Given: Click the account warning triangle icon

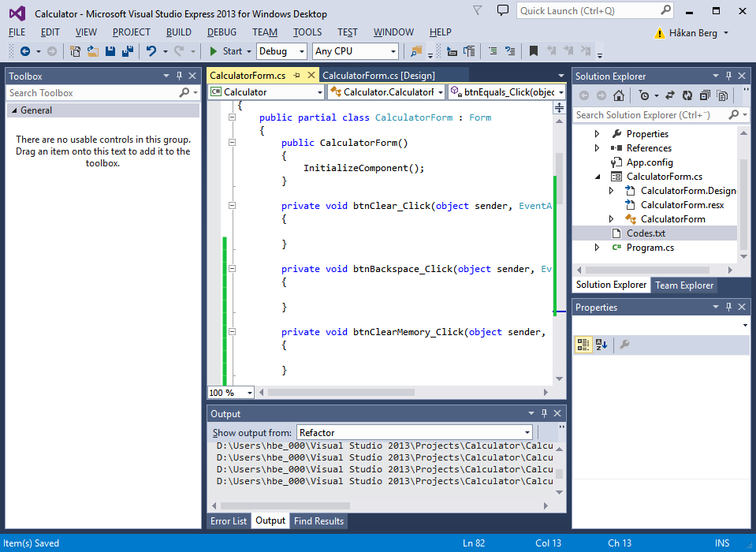Looking at the screenshot, I should (x=659, y=33).
